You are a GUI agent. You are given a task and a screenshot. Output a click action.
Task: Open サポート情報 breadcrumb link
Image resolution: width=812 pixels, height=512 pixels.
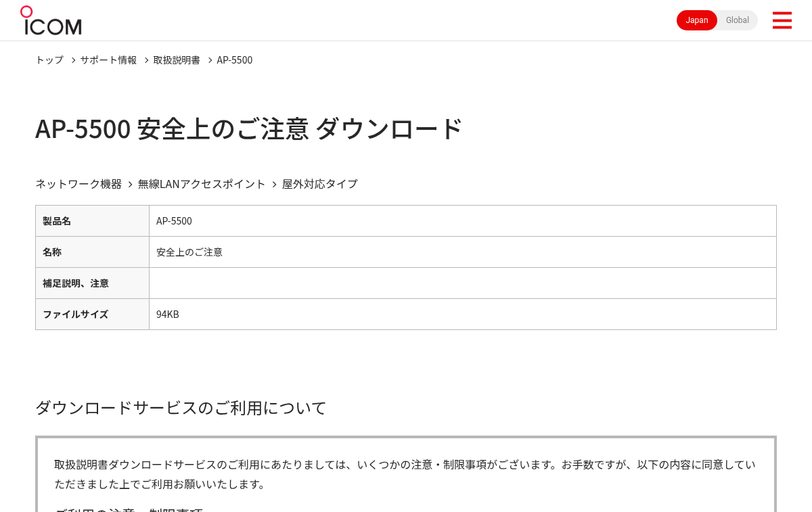click(x=108, y=60)
